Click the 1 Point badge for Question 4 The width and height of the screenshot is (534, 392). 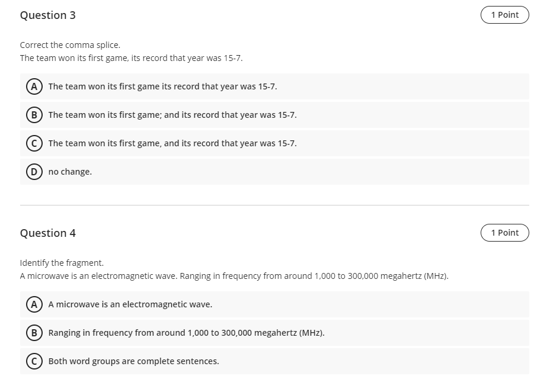pyautogui.click(x=504, y=233)
